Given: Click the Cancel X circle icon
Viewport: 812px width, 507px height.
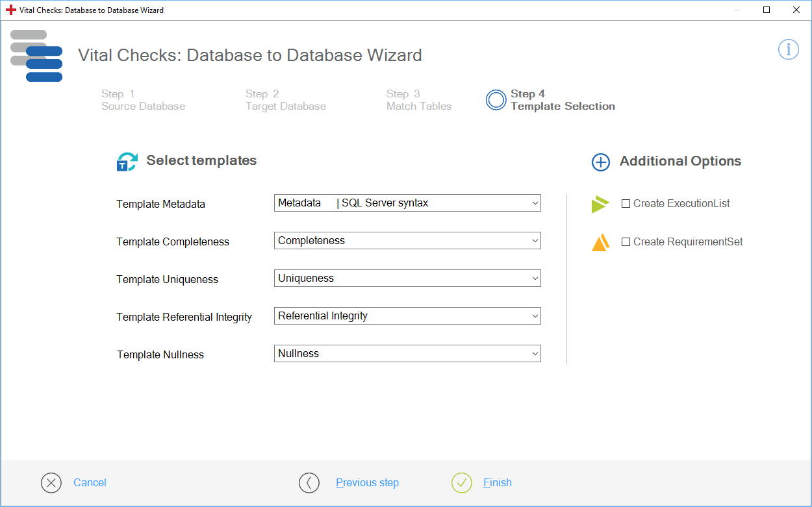Looking at the screenshot, I should [x=51, y=483].
